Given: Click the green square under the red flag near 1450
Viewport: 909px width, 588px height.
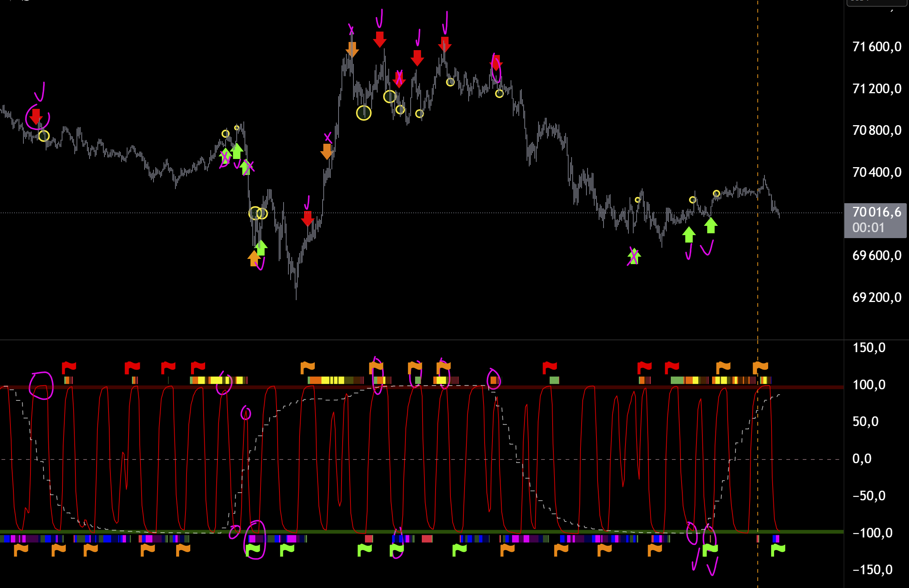Looking at the screenshot, I should (554, 380).
